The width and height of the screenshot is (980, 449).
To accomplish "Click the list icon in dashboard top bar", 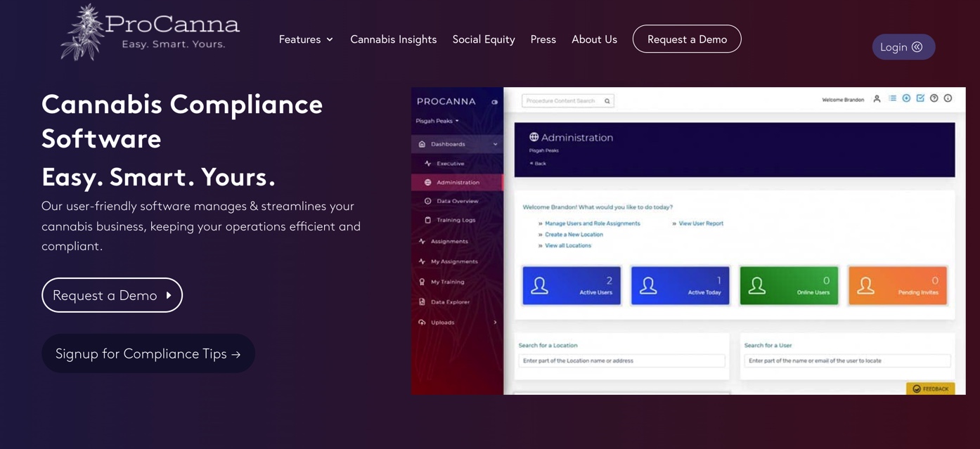I will point(892,98).
